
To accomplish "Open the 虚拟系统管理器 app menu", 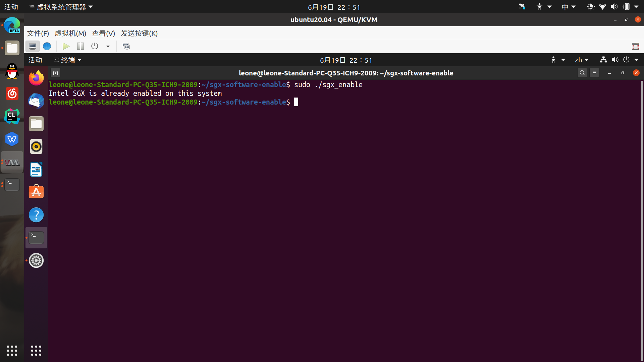I will click(x=61, y=7).
